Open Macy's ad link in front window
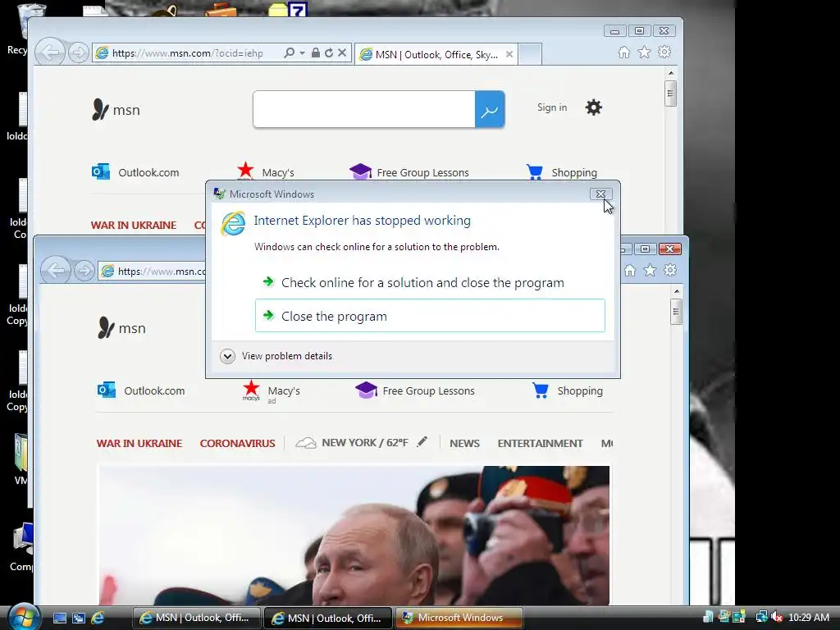The image size is (840, 630). point(272,391)
